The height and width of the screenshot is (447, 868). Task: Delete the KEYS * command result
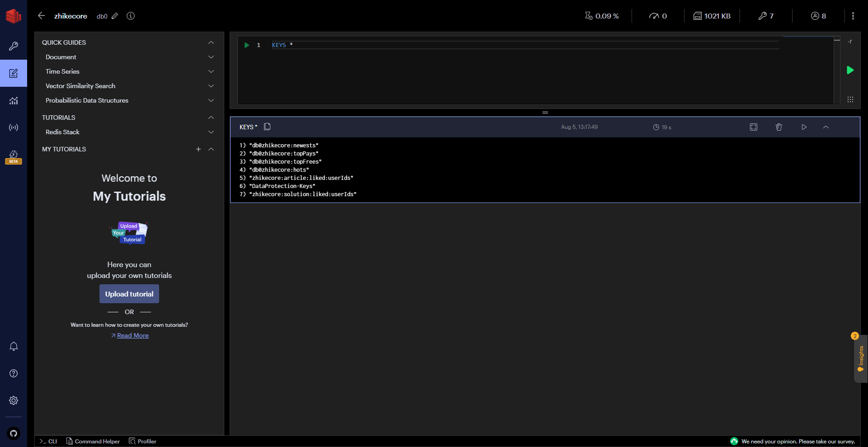point(779,127)
